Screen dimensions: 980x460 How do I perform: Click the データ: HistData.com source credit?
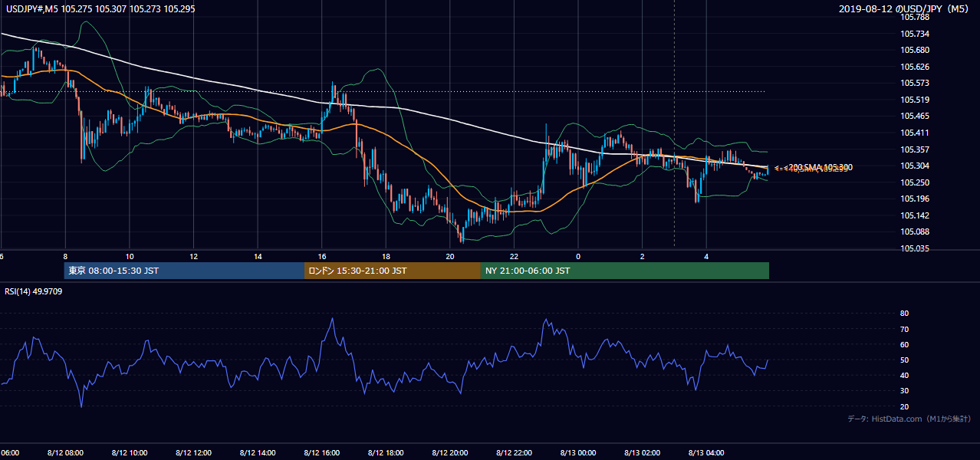pos(909,419)
